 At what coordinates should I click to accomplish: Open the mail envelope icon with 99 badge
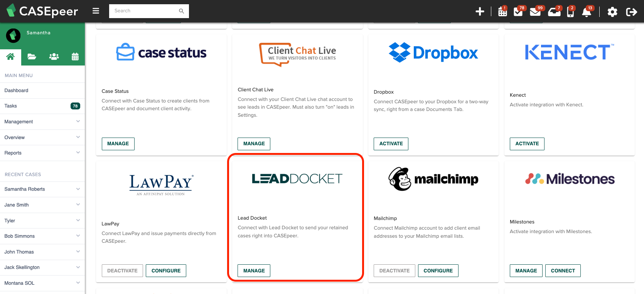(x=536, y=12)
